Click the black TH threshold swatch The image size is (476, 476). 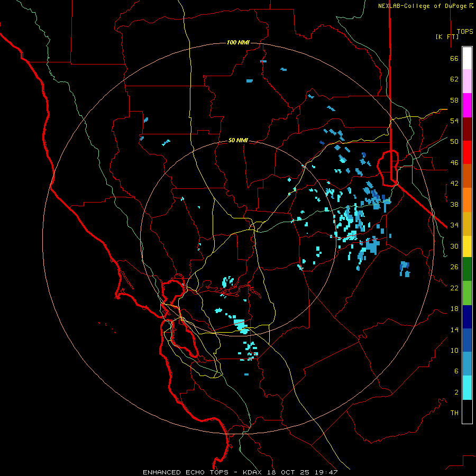click(x=467, y=411)
